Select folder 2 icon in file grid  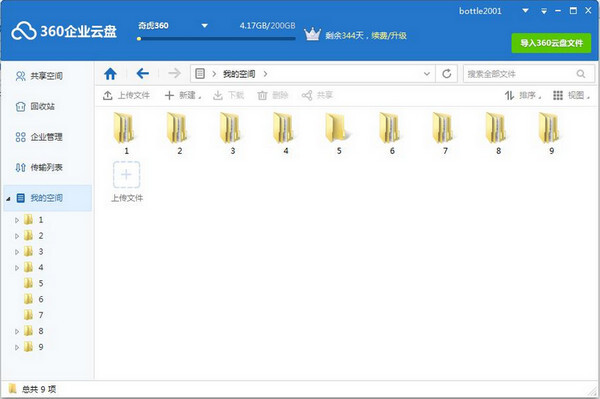[177, 128]
